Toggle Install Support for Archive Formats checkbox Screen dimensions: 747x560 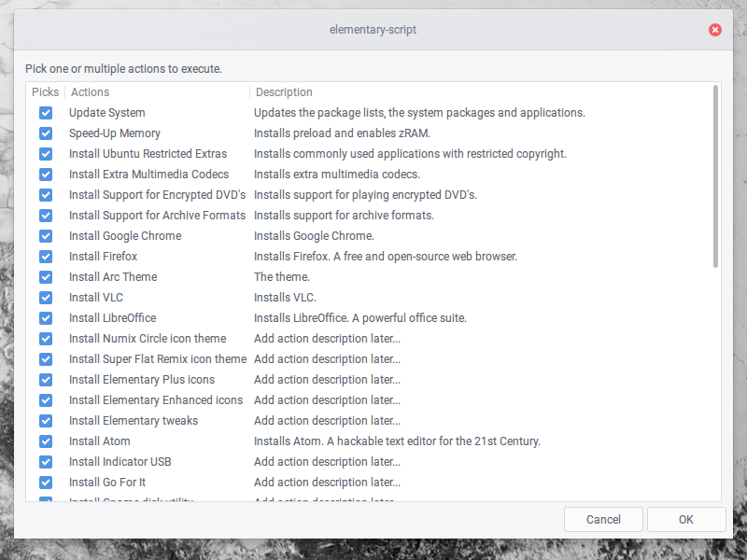[x=46, y=216]
